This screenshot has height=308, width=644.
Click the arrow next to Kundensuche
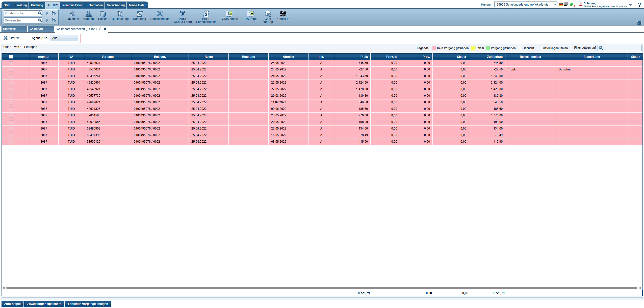tap(47, 13)
